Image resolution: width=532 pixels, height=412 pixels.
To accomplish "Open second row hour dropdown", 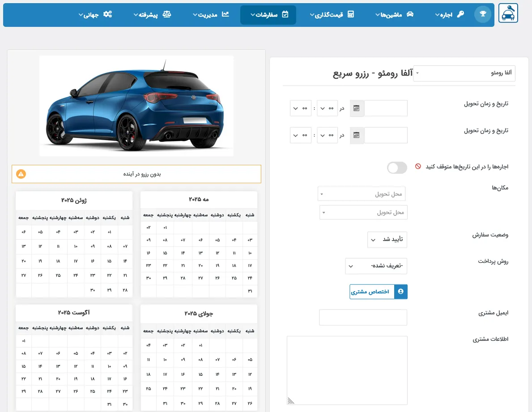I will pyautogui.click(x=327, y=135).
